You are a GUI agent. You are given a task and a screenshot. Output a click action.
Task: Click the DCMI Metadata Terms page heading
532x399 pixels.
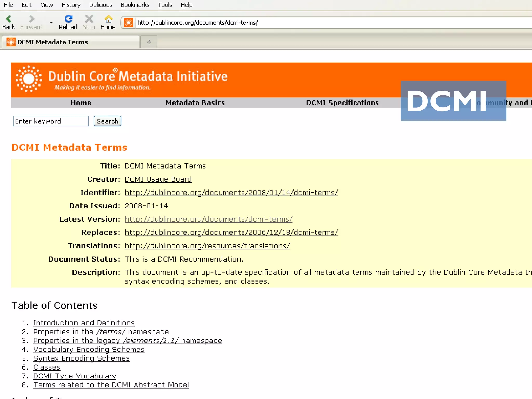(69, 147)
